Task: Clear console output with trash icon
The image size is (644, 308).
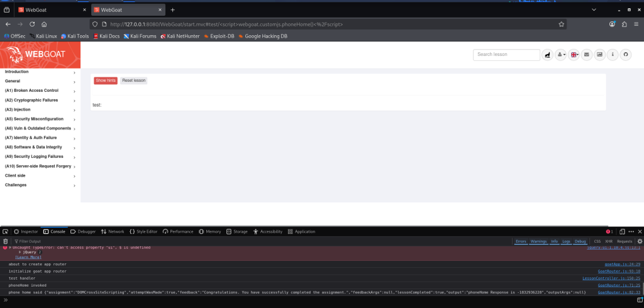Action: click(x=6, y=241)
